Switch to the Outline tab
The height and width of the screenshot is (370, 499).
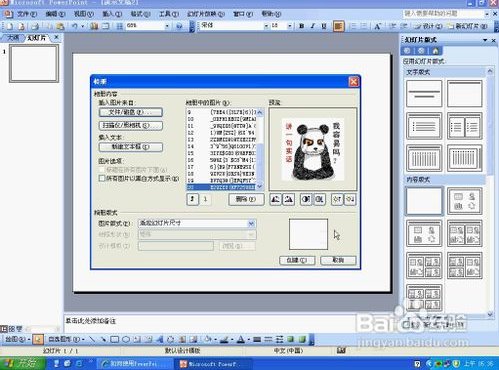[13, 38]
